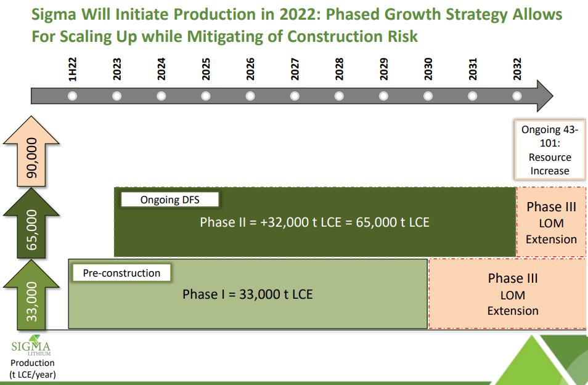Screen dimensions: 588x385
Task: Select the 65,000 production arrow
Action: (31, 223)
